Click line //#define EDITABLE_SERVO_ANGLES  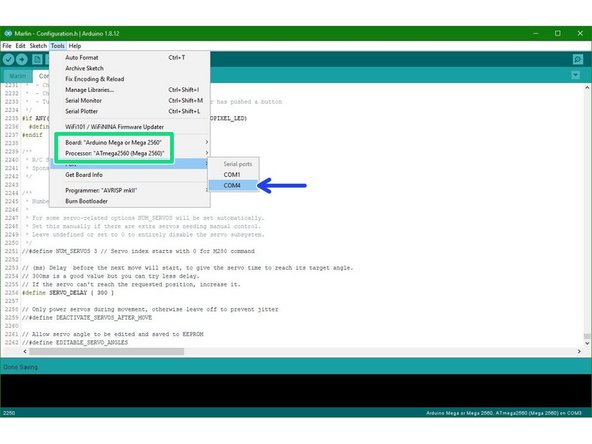(x=75, y=342)
